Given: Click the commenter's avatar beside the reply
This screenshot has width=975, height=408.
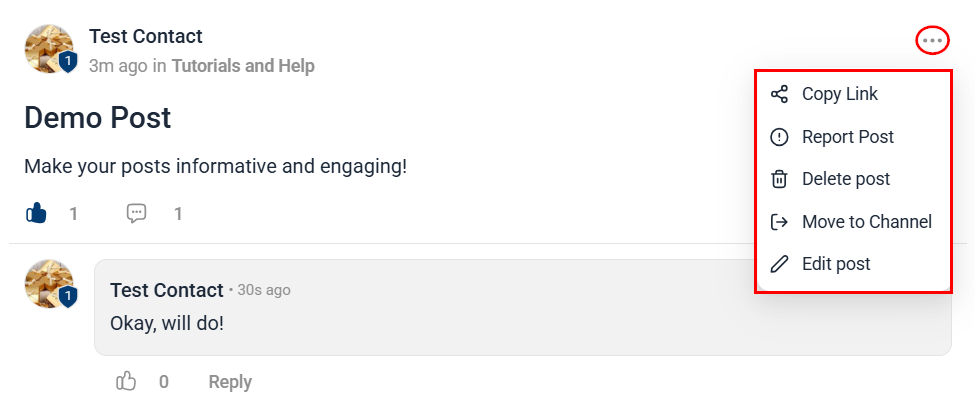Looking at the screenshot, I should click(50, 284).
